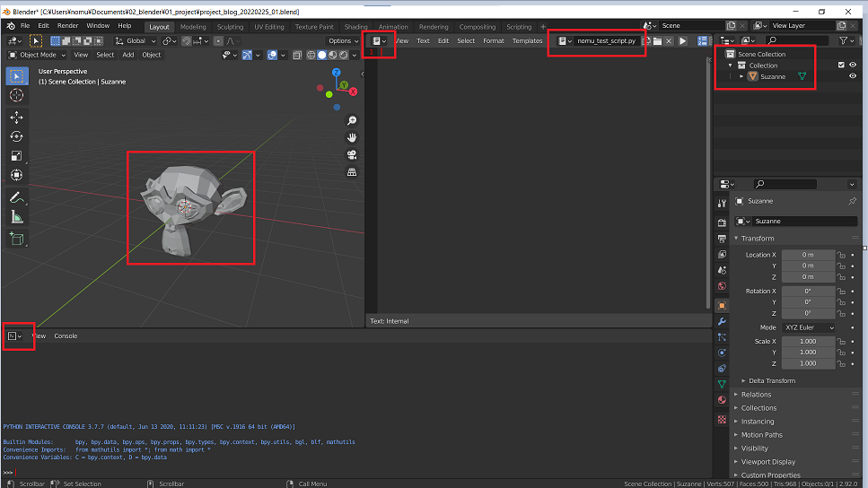Image resolution: width=868 pixels, height=488 pixels.
Task: Open the Options dropdown
Action: pyautogui.click(x=343, y=41)
